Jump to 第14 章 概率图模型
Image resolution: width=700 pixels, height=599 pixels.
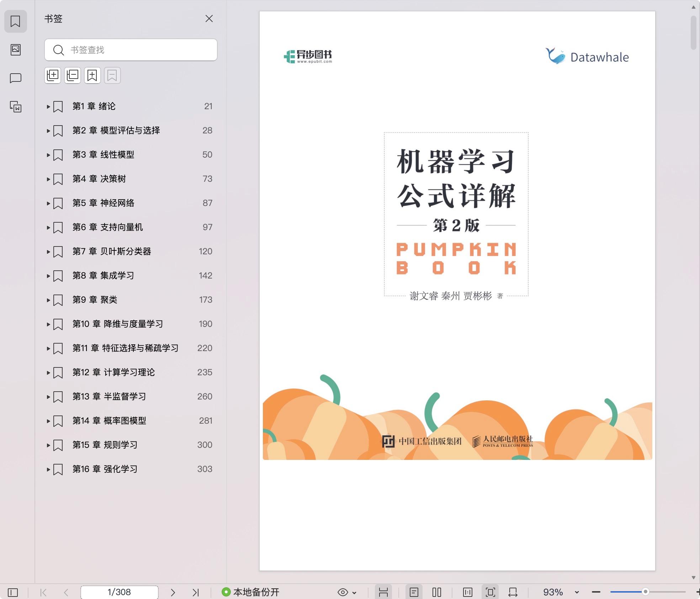tap(109, 421)
